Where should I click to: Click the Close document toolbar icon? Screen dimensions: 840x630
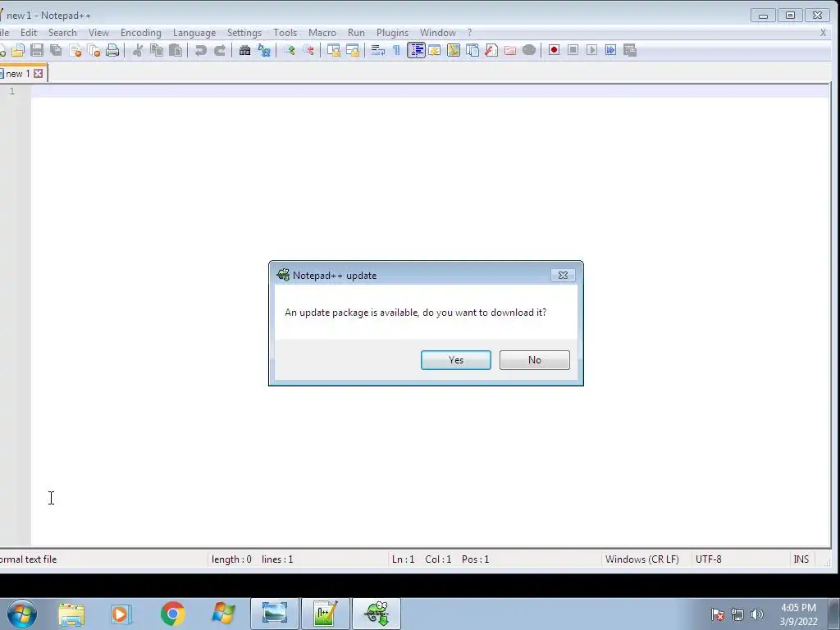[75, 50]
